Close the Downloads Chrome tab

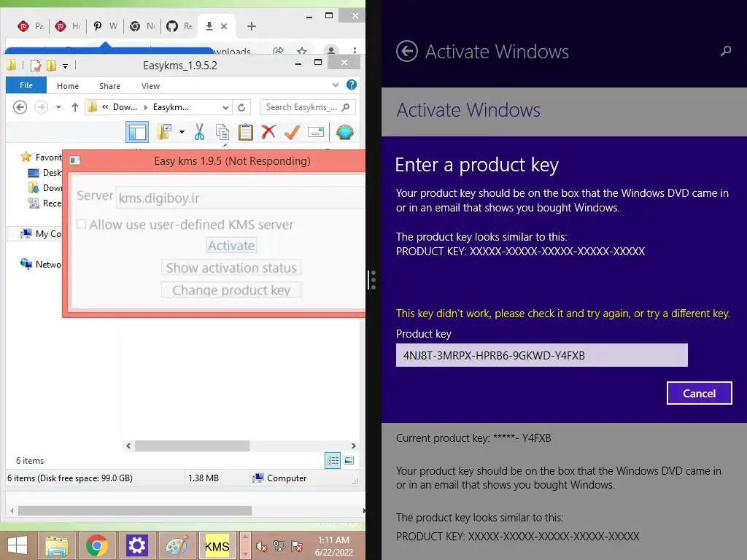224,26
